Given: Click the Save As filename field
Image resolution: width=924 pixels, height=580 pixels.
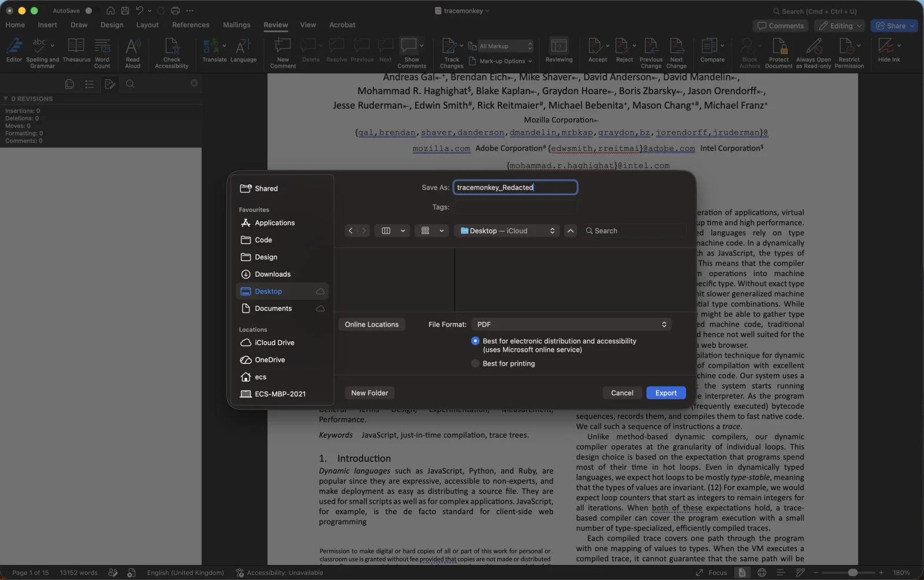Looking at the screenshot, I should (515, 187).
